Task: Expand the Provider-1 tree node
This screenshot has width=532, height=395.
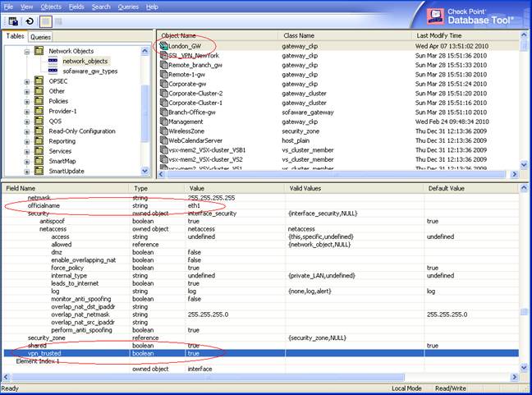Action: (x=27, y=112)
